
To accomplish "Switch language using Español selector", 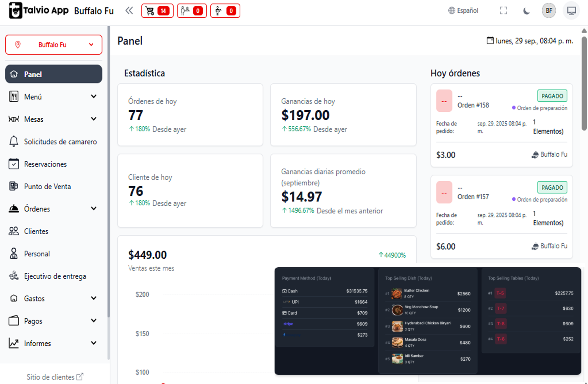I will (463, 11).
